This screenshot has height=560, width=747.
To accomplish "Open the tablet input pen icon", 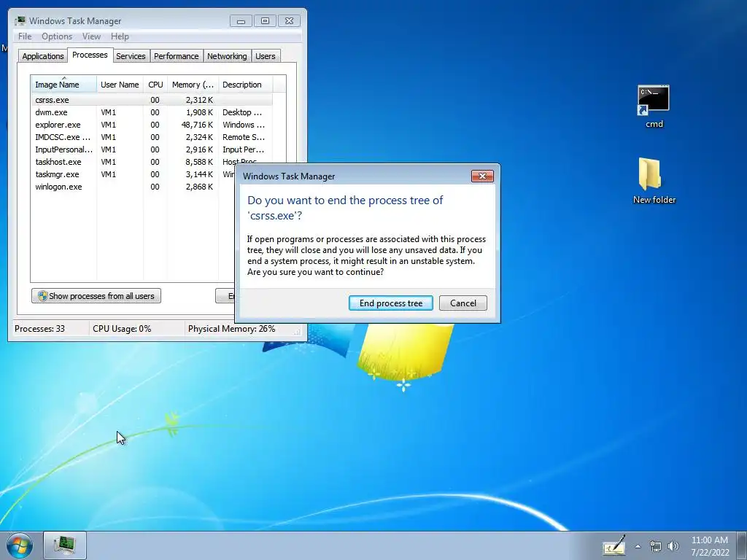I will pos(614,545).
